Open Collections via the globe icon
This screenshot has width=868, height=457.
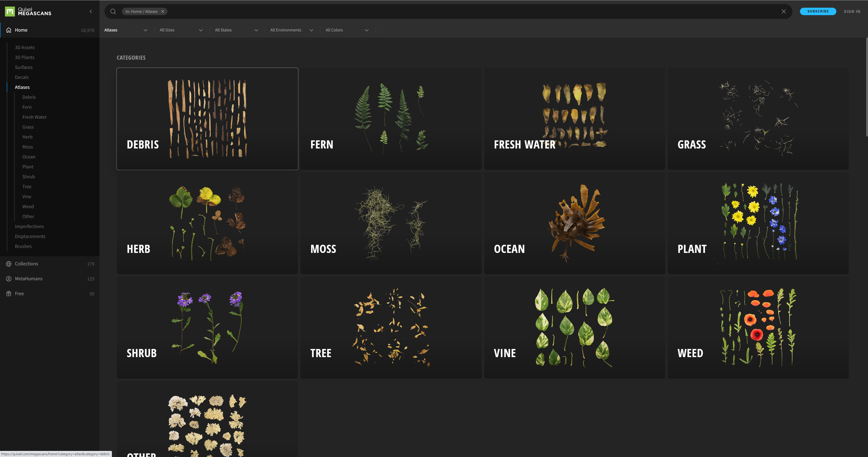9,264
